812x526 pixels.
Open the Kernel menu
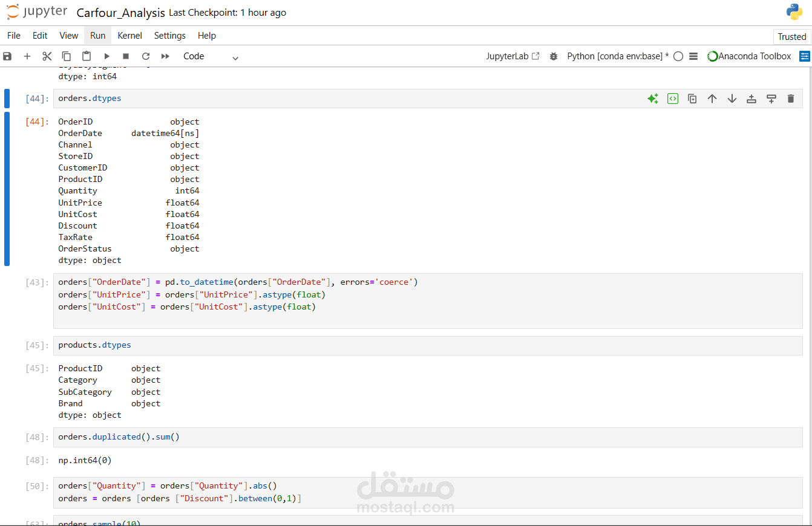(x=129, y=36)
